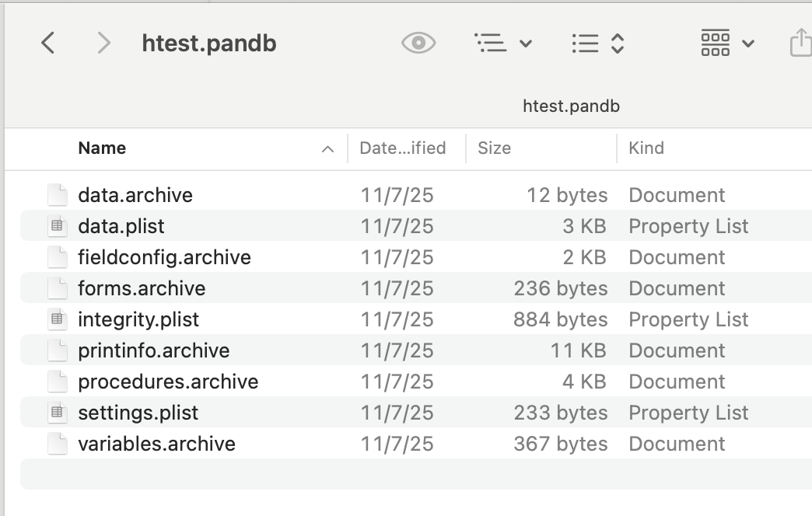Image resolution: width=812 pixels, height=516 pixels.
Task: Select the integrity.plist file icon
Action: (x=57, y=319)
